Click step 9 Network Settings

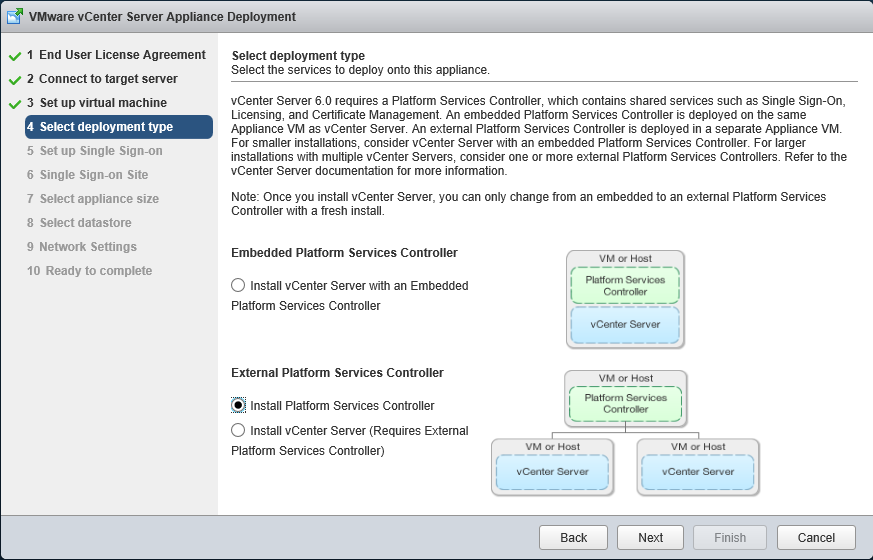point(88,247)
